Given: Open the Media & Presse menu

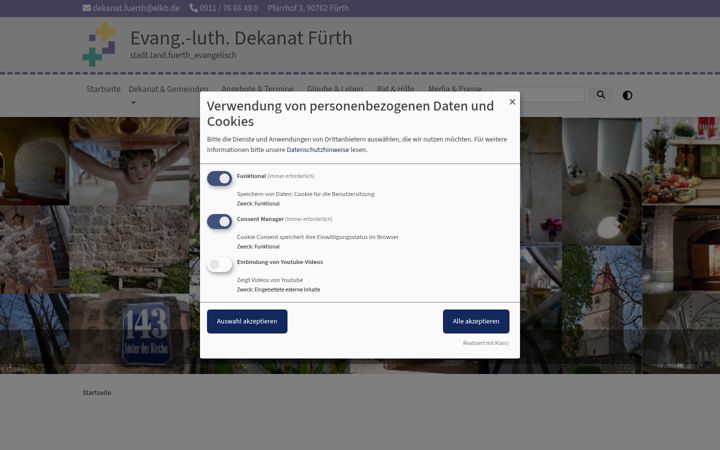Looking at the screenshot, I should [x=455, y=89].
